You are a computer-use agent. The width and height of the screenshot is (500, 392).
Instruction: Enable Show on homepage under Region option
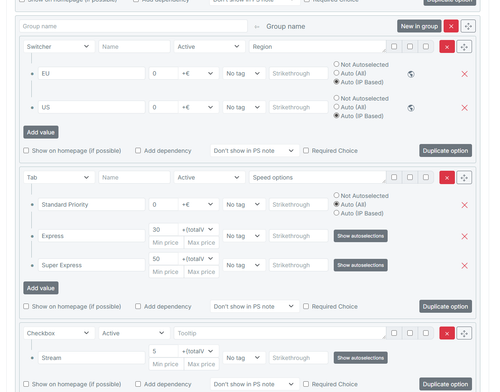(x=26, y=151)
